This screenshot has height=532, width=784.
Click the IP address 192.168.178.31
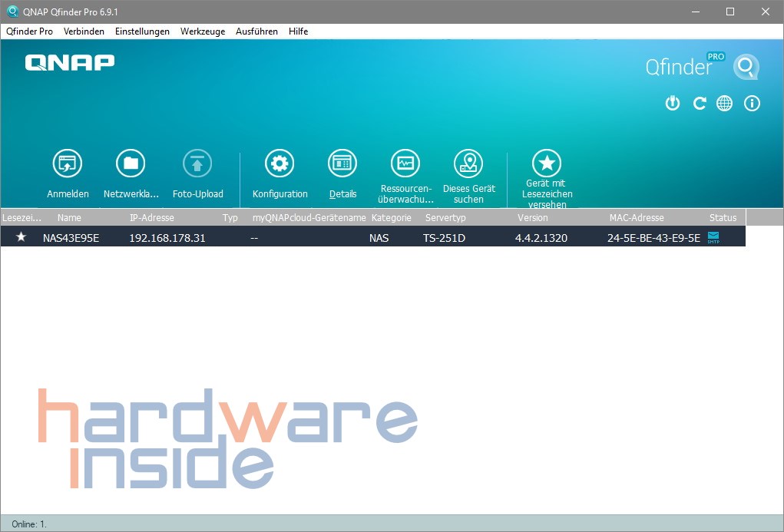point(167,239)
